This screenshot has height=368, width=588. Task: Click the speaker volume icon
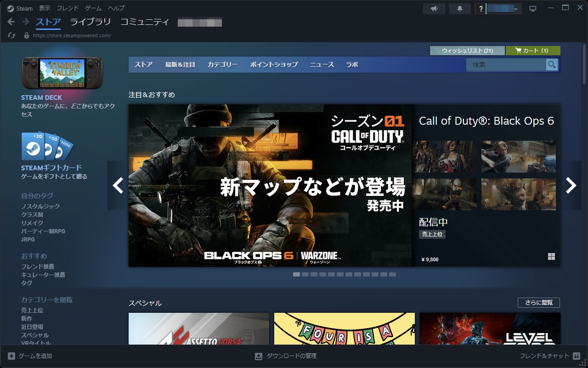[x=434, y=8]
